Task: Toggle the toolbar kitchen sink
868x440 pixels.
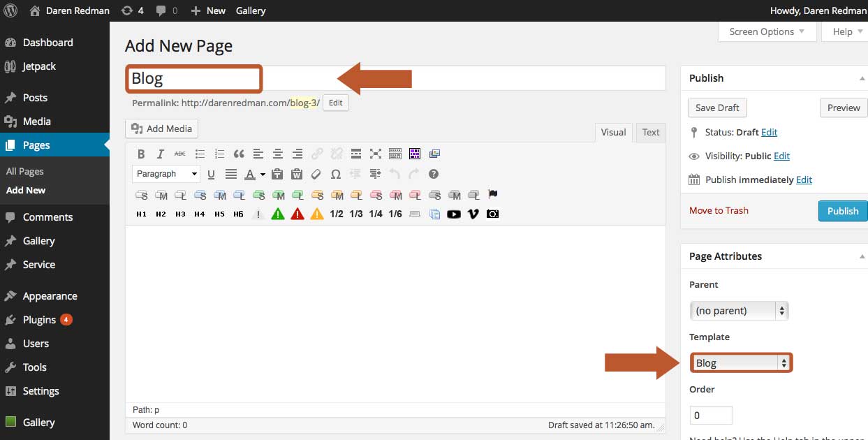Action: 395,154
